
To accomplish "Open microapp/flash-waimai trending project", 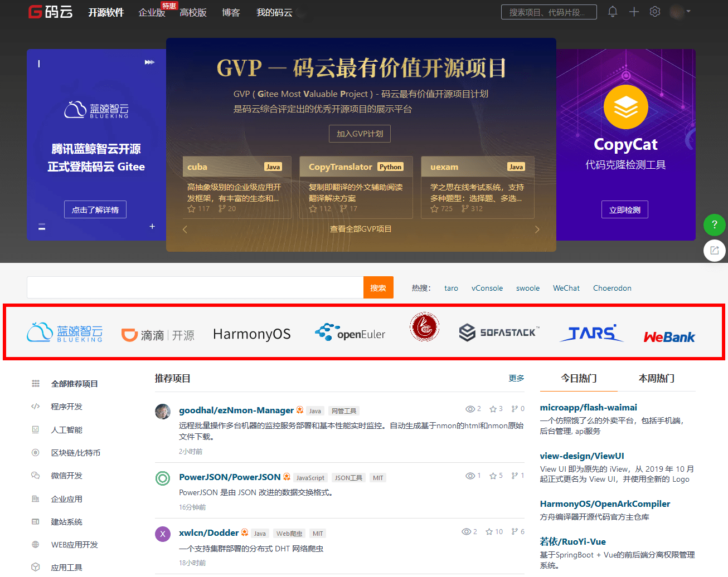I will (x=589, y=408).
